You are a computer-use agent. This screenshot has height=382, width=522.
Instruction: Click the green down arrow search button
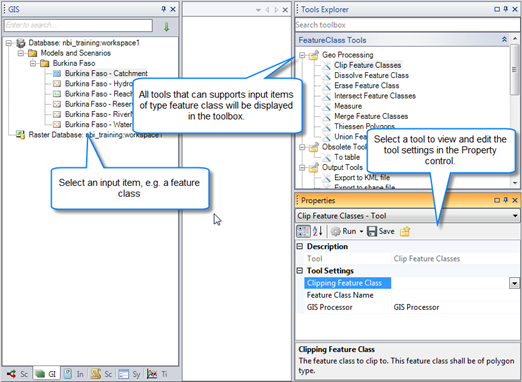coord(166,26)
